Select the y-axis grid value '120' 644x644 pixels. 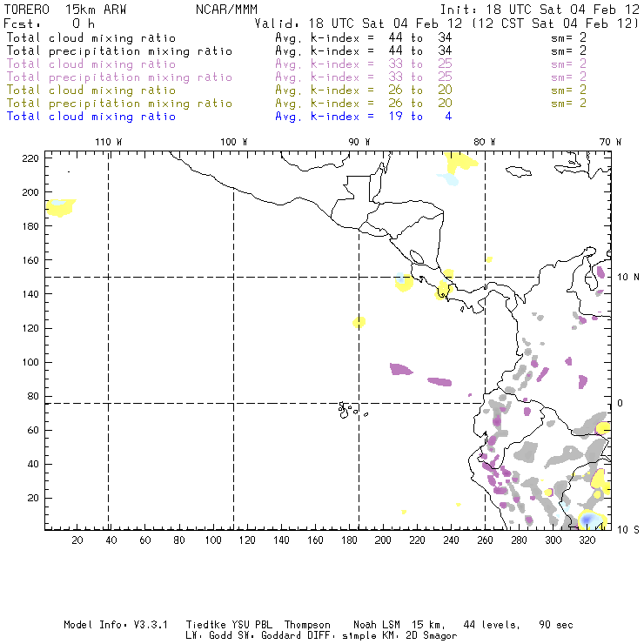[x=30, y=328]
